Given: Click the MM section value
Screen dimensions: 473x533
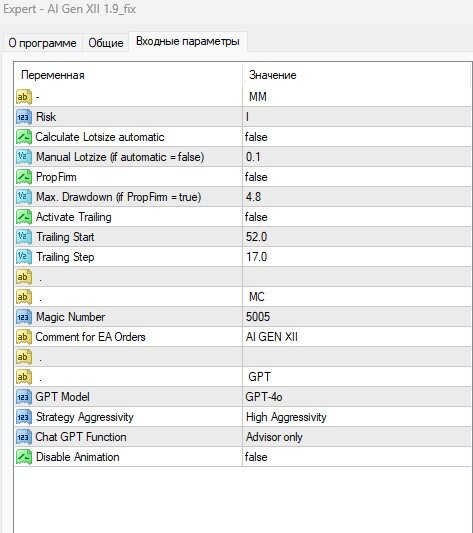Looking at the screenshot, I should [x=258, y=97].
